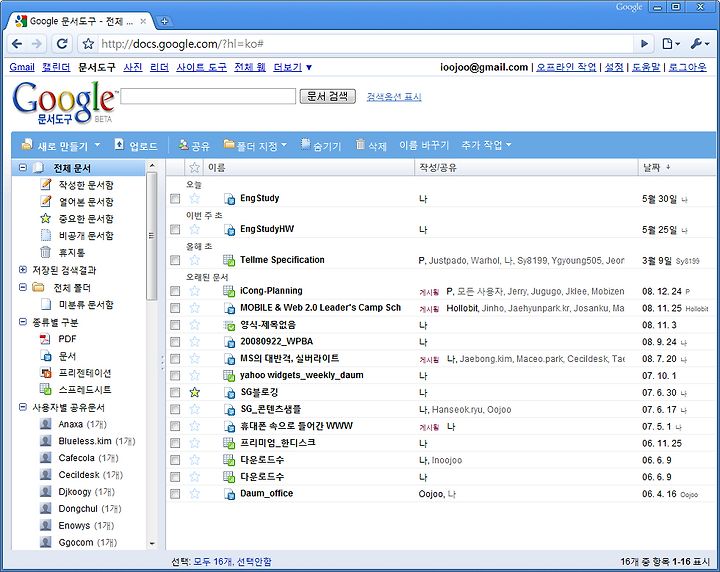Open 중요한 문서함 starred folder

(85, 219)
